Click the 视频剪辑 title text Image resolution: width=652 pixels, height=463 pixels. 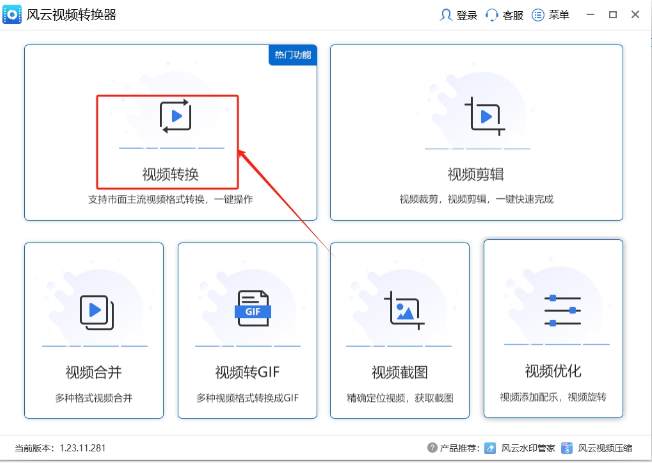click(476, 174)
